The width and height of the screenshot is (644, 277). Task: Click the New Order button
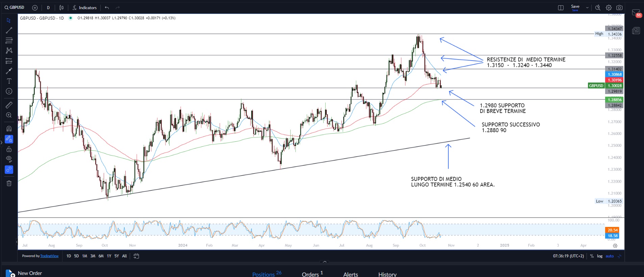(x=24, y=273)
